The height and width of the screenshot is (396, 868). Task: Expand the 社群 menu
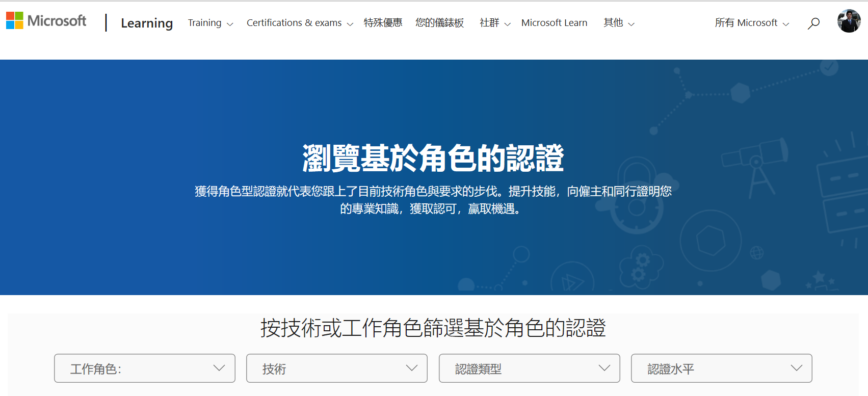click(x=495, y=23)
